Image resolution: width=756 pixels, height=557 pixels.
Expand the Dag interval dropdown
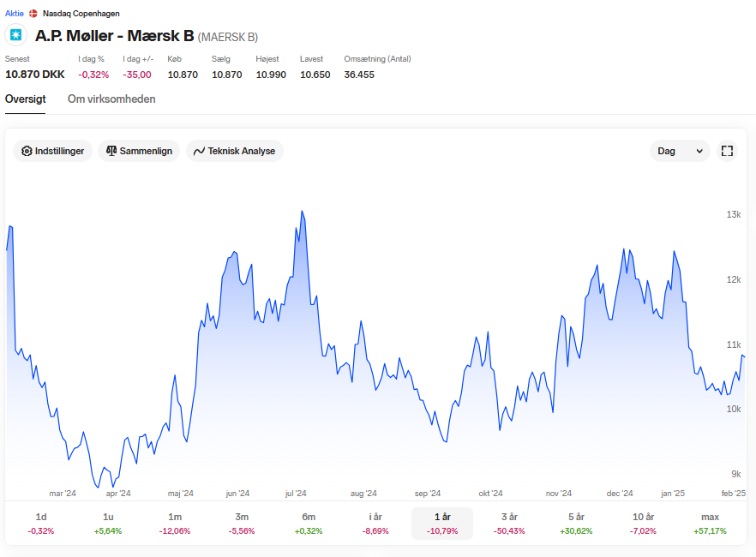(680, 151)
